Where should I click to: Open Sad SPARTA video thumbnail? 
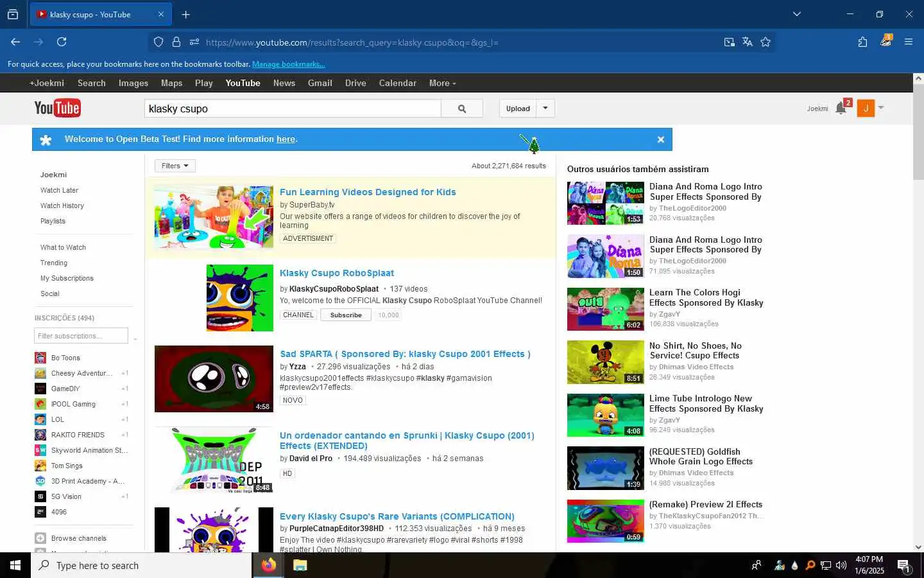coord(214,379)
